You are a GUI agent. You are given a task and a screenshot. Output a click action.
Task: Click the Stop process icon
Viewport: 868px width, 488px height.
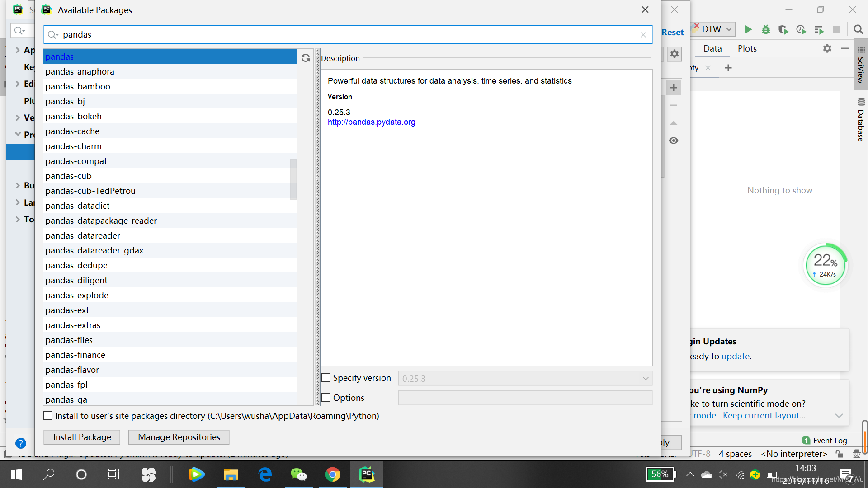836,29
